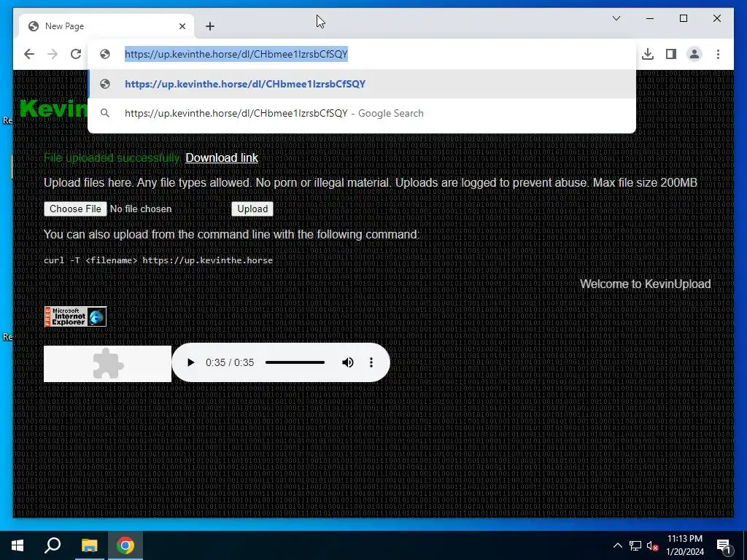Open Windows taskbar search
747x560 pixels.
[x=53, y=545]
